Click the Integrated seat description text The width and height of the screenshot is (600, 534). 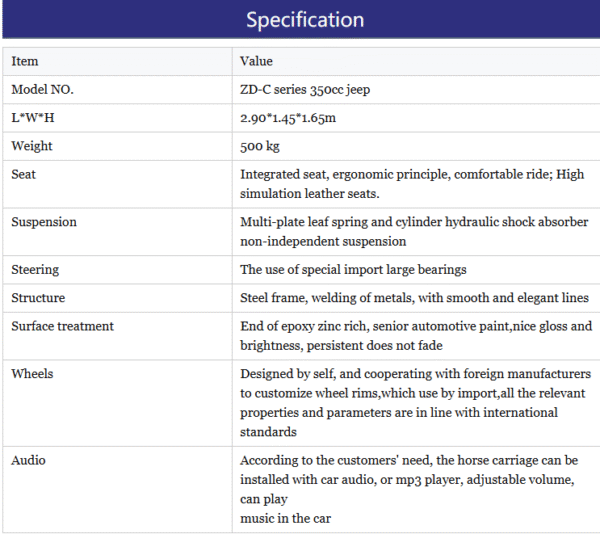pyautogui.click(x=412, y=184)
